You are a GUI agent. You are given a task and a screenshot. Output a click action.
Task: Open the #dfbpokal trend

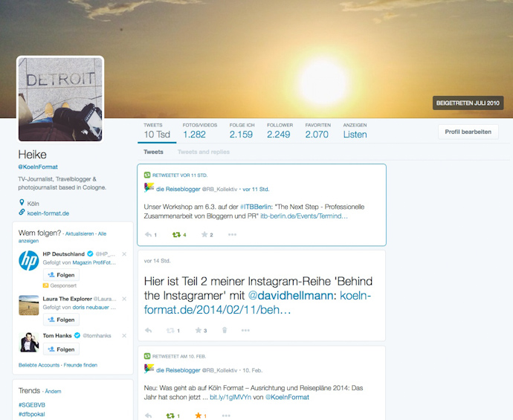click(32, 414)
